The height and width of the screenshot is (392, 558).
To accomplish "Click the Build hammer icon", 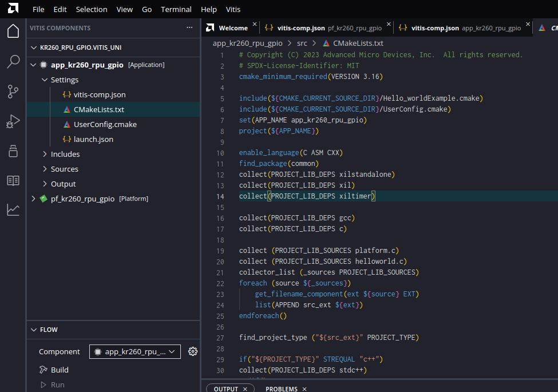I will click(43, 370).
